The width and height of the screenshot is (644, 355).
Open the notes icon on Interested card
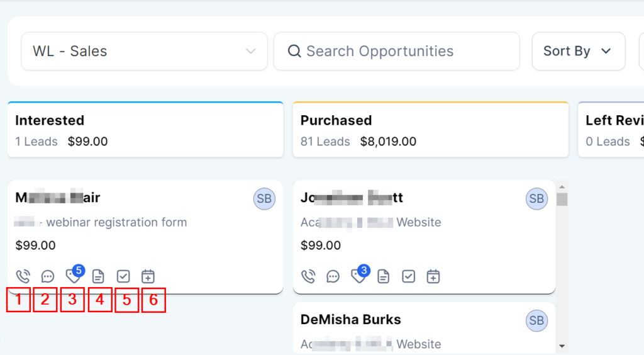[98, 276]
